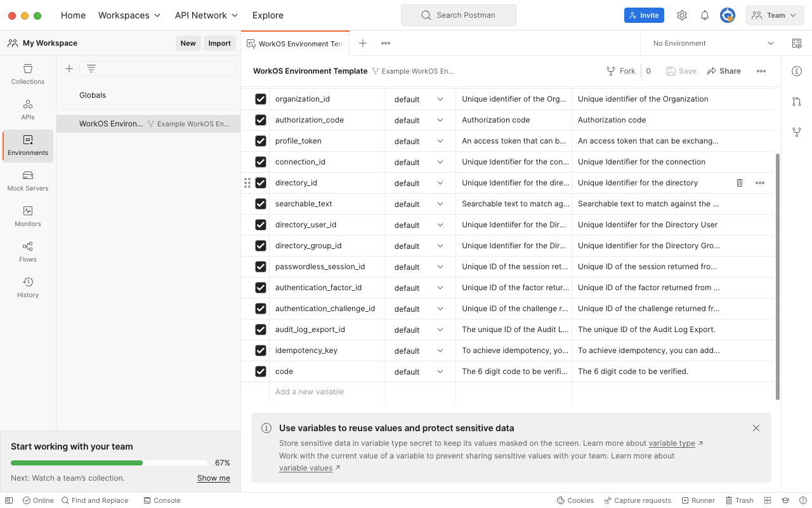
Task: Click the environment info icon in right sidebar
Action: (797, 71)
